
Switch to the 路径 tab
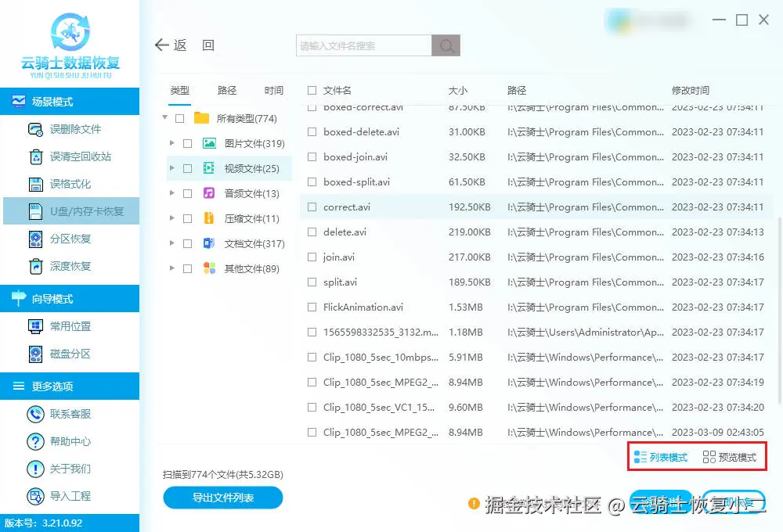point(227,90)
